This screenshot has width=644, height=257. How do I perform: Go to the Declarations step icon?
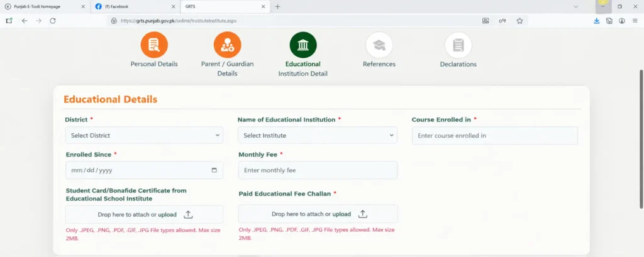click(458, 45)
